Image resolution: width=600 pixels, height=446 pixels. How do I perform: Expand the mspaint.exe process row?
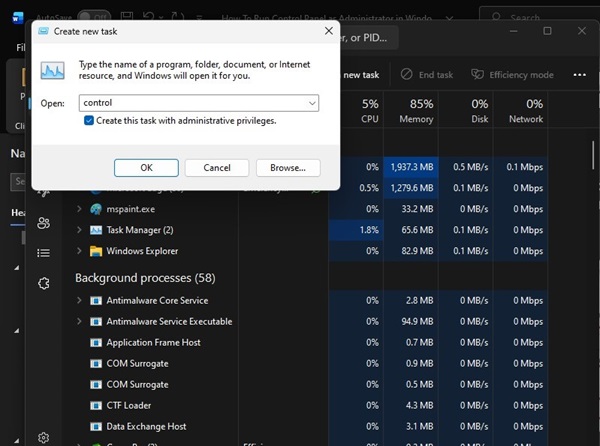(x=79, y=209)
